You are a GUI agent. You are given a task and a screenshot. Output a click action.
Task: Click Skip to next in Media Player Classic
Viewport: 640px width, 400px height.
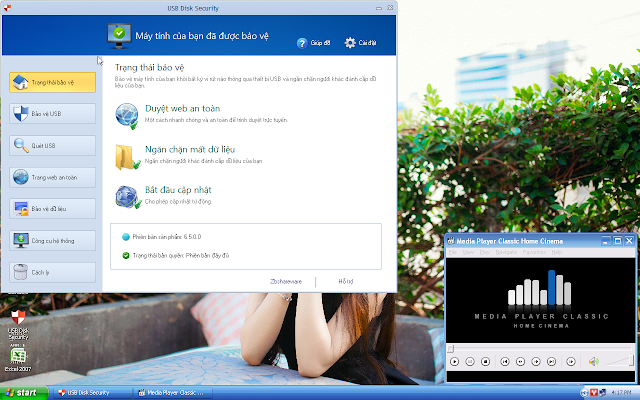point(551,362)
